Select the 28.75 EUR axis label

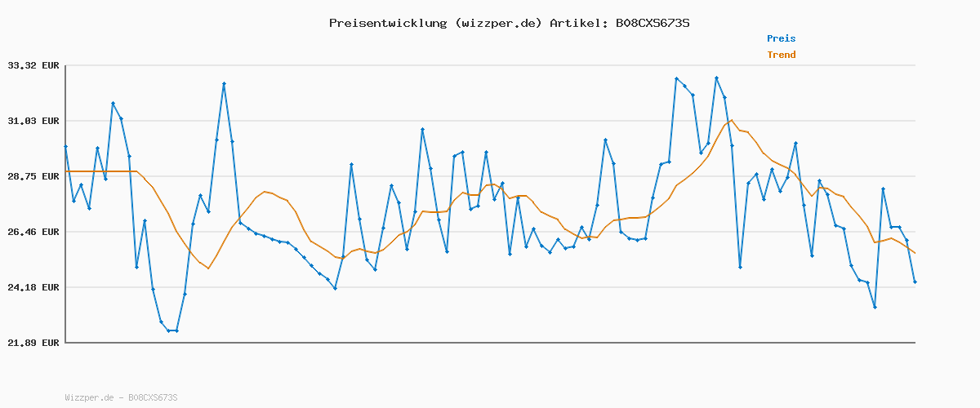click(33, 176)
